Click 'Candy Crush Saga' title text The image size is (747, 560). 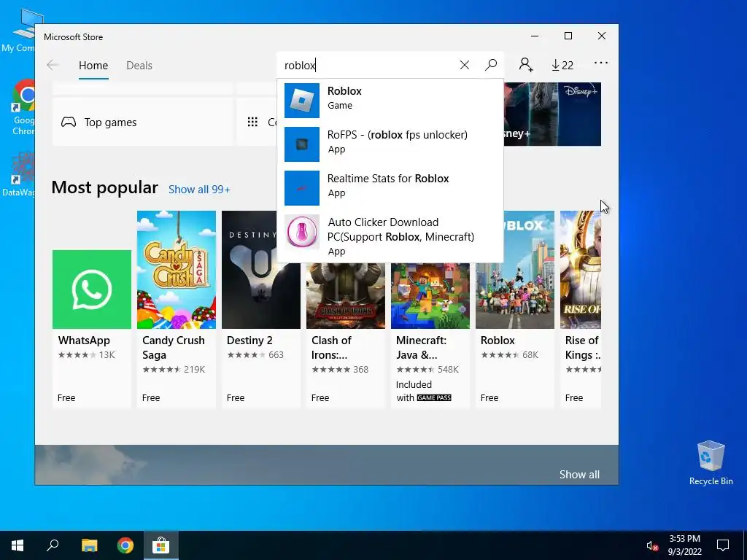coord(174,348)
